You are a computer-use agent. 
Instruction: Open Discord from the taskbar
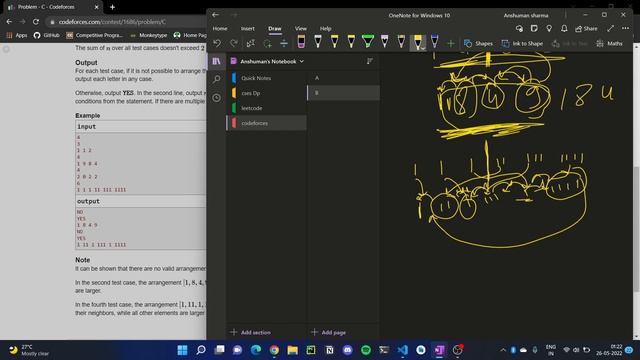[347, 350]
